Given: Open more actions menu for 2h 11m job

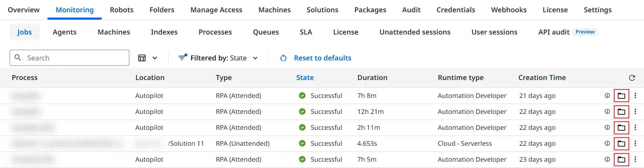Looking at the screenshot, I should (x=635, y=127).
